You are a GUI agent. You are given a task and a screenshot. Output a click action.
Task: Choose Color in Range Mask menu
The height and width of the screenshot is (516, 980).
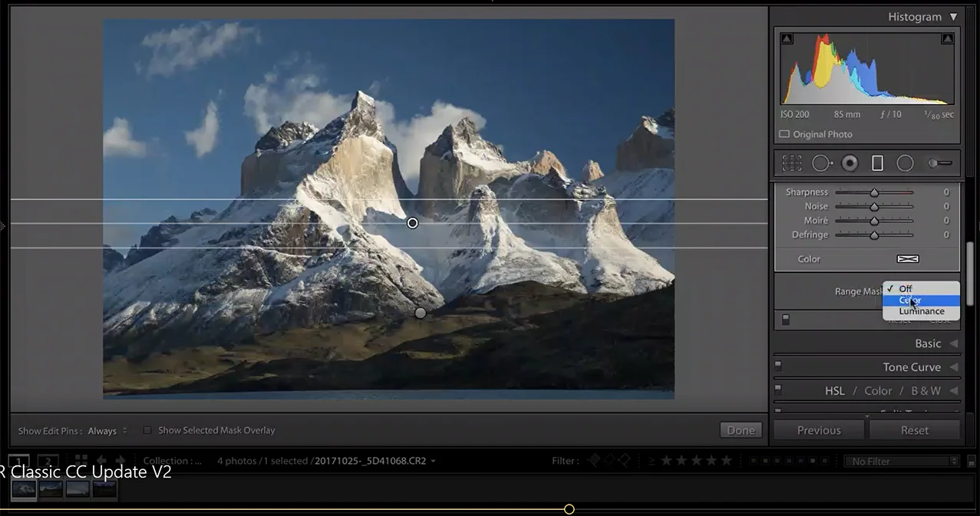coord(921,300)
